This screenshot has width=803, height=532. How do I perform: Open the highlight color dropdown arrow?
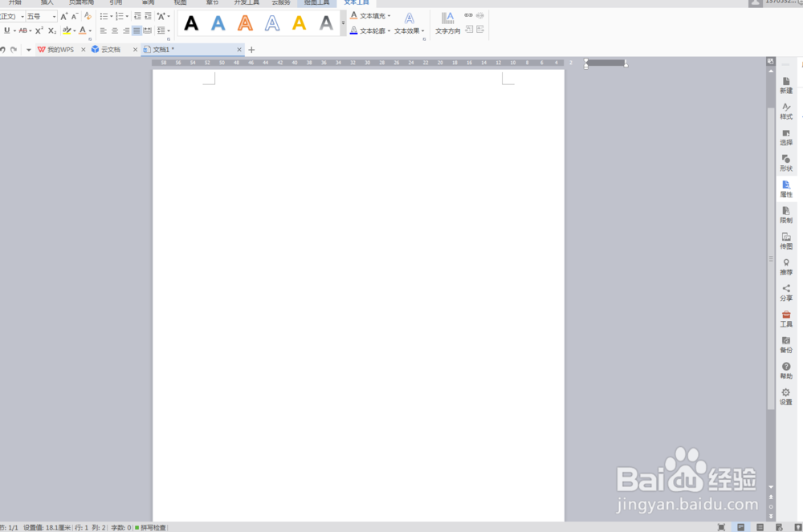(75, 30)
